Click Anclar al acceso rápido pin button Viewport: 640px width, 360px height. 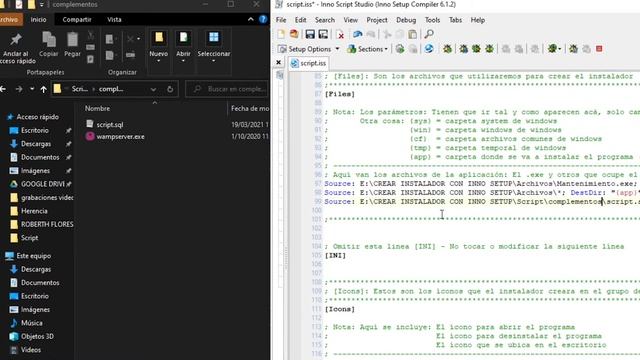(16, 48)
